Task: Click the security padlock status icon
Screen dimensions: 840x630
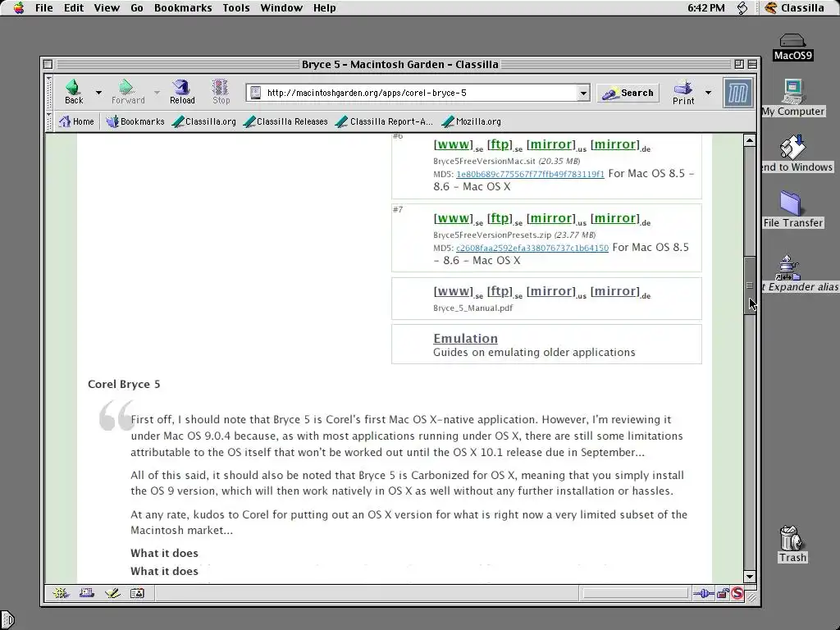Action: (x=723, y=593)
